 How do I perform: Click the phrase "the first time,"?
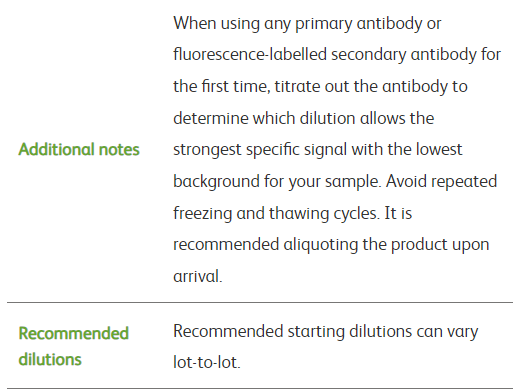point(222,87)
